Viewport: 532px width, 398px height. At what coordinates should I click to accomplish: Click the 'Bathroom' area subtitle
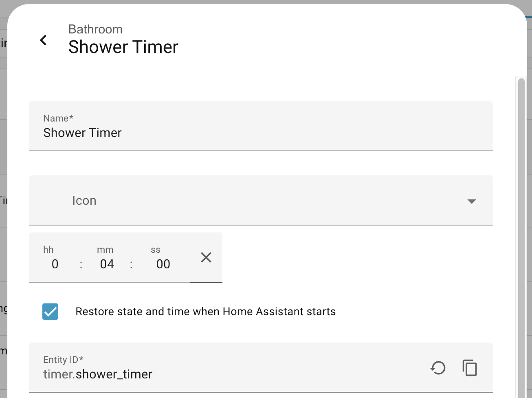coord(95,29)
